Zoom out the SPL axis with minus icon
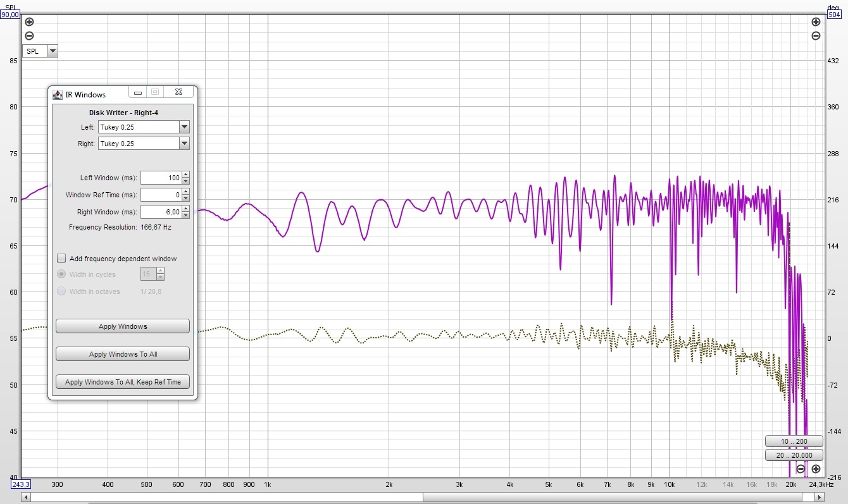 pyautogui.click(x=29, y=36)
